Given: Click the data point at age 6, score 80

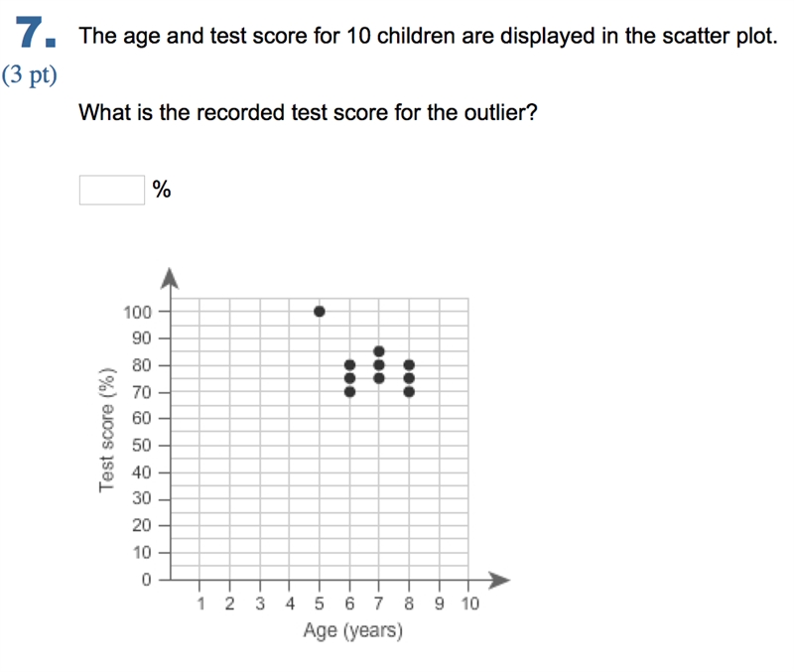Looking at the screenshot, I should (x=349, y=365).
